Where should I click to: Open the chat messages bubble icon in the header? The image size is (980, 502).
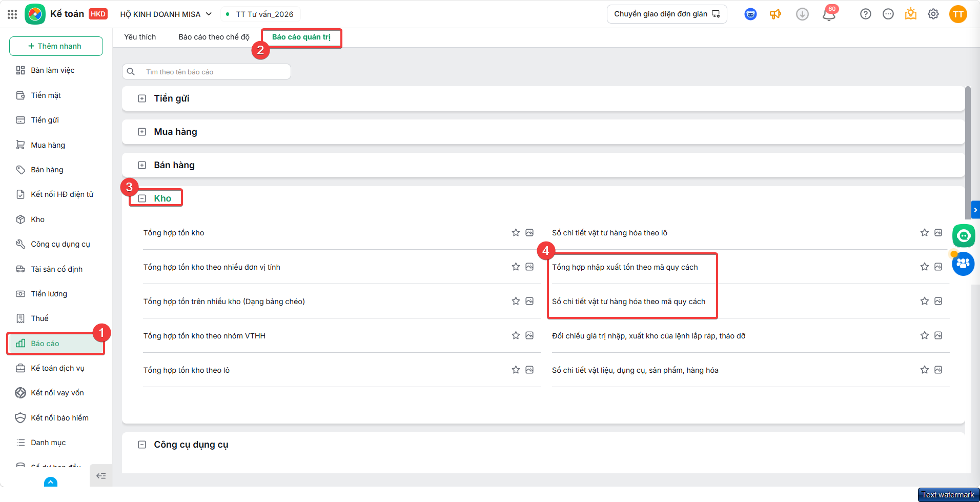[x=888, y=14]
